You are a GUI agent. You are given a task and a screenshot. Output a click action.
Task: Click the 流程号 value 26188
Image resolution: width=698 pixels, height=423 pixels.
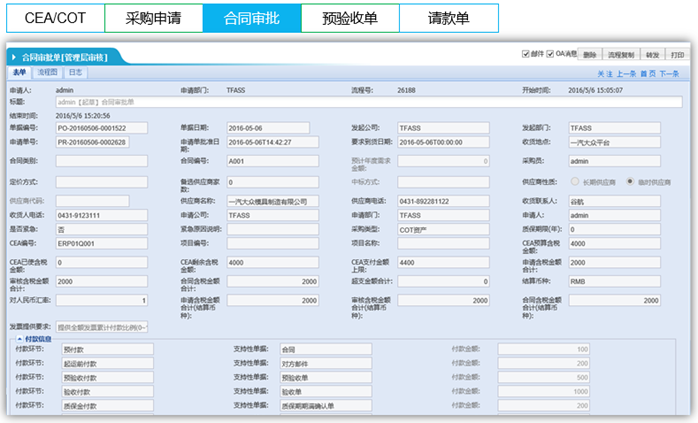click(406, 90)
